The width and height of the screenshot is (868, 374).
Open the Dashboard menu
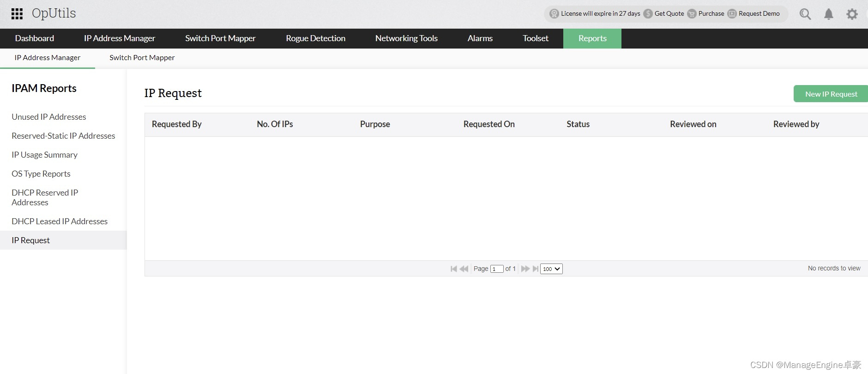point(35,38)
